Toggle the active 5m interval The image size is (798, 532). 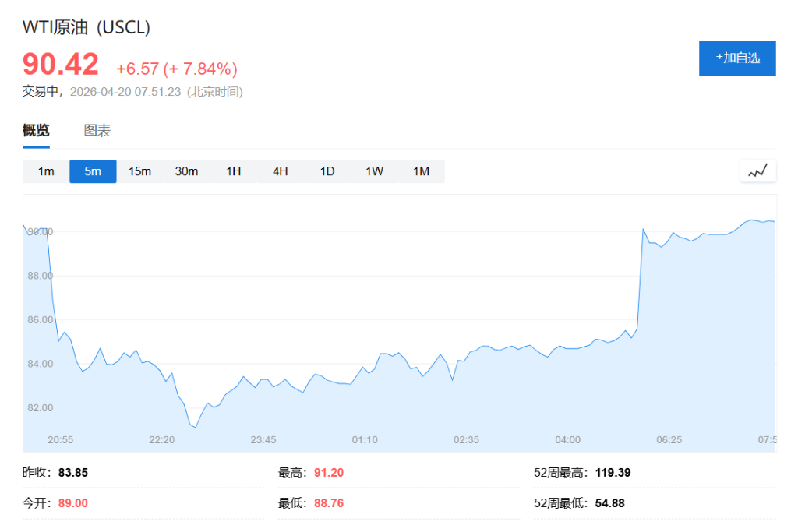(x=93, y=171)
